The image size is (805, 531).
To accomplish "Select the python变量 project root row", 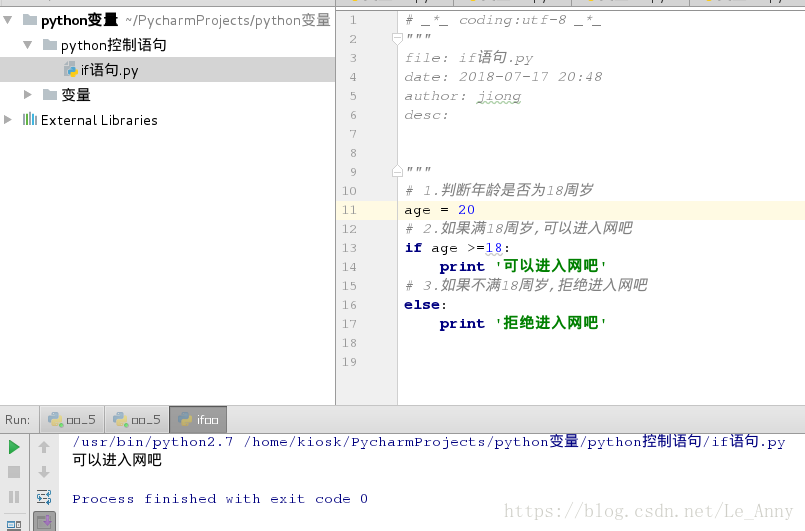I will pos(167,20).
